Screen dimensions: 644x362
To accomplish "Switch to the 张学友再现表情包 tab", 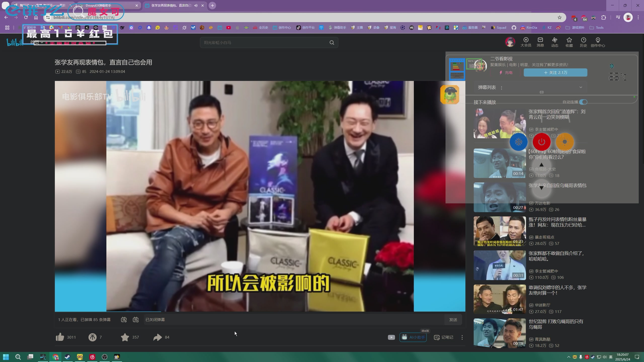I will (x=171, y=6).
